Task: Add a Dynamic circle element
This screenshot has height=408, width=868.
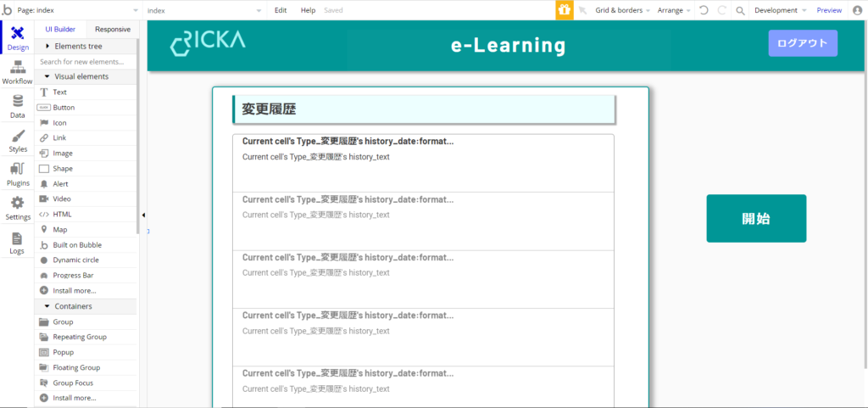Action: tap(86, 260)
